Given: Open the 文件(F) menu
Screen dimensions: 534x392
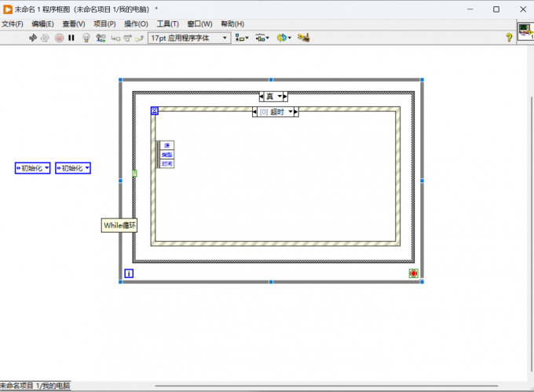Looking at the screenshot, I should [x=13, y=24].
